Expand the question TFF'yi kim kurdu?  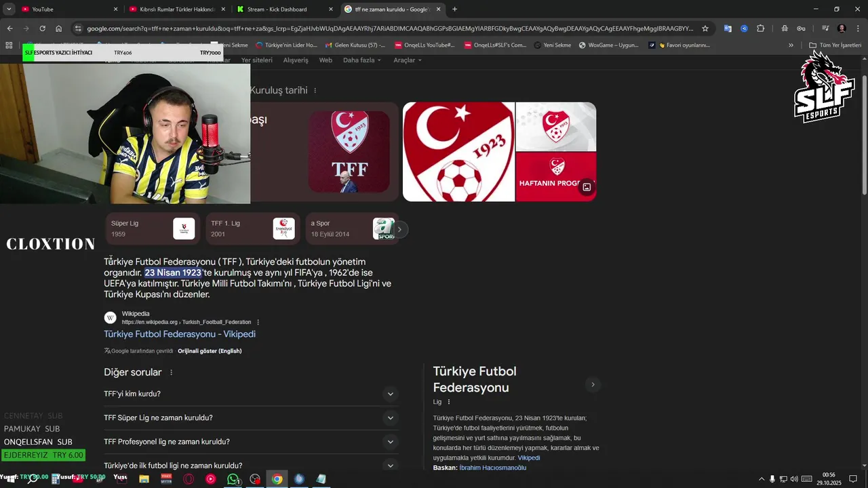[252, 394]
